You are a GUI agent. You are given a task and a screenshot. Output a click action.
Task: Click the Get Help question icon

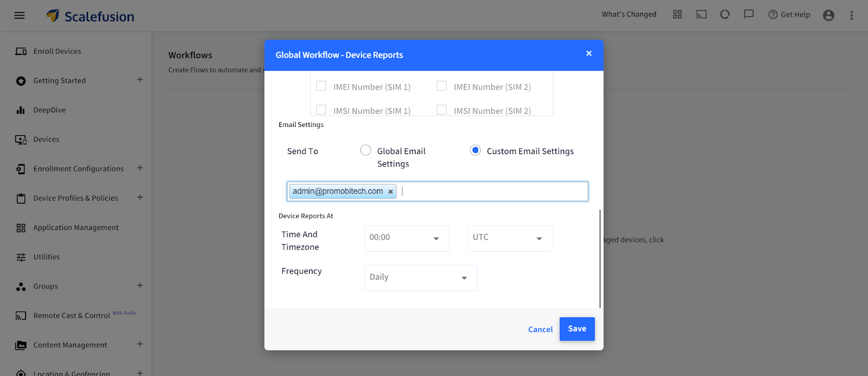pos(773,15)
